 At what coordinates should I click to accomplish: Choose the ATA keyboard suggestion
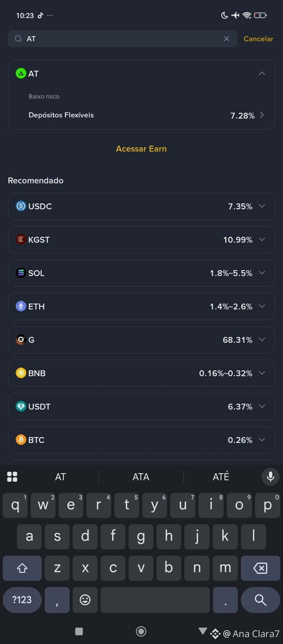pos(141,477)
